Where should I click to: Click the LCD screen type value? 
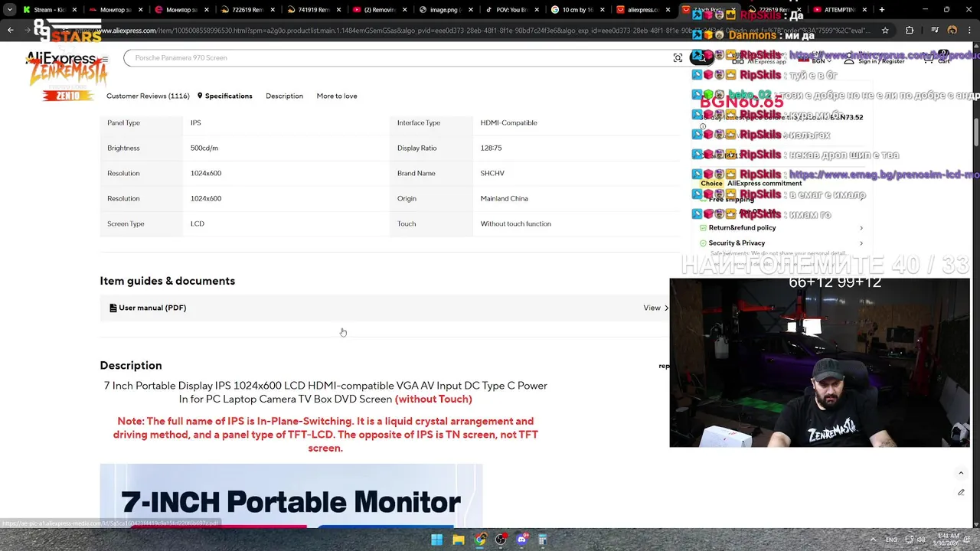click(198, 223)
